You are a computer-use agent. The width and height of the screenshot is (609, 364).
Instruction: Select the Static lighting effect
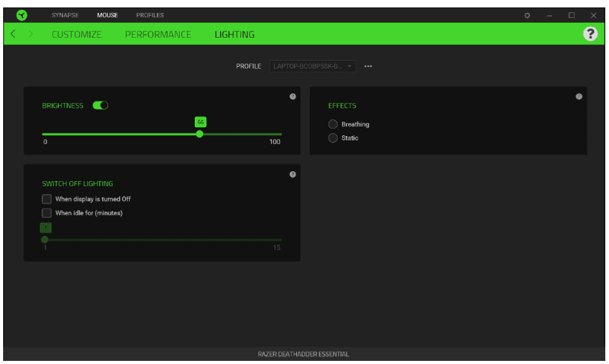pyautogui.click(x=334, y=138)
